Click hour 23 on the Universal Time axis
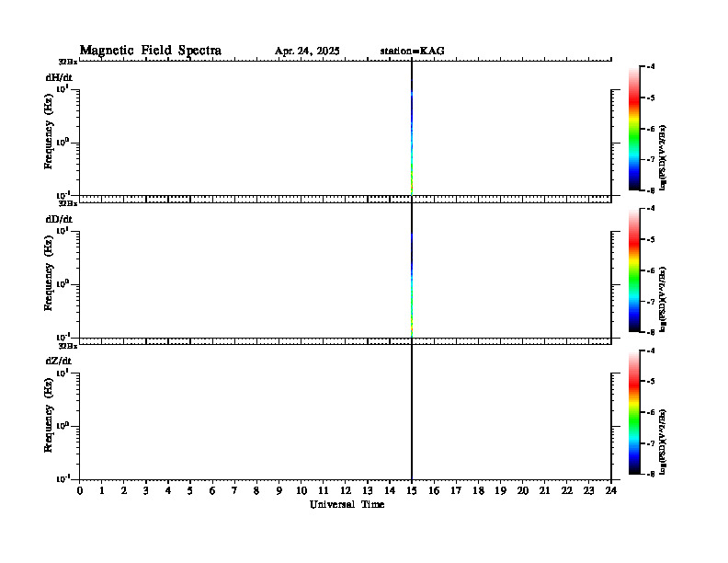728x563 pixels. [589, 490]
